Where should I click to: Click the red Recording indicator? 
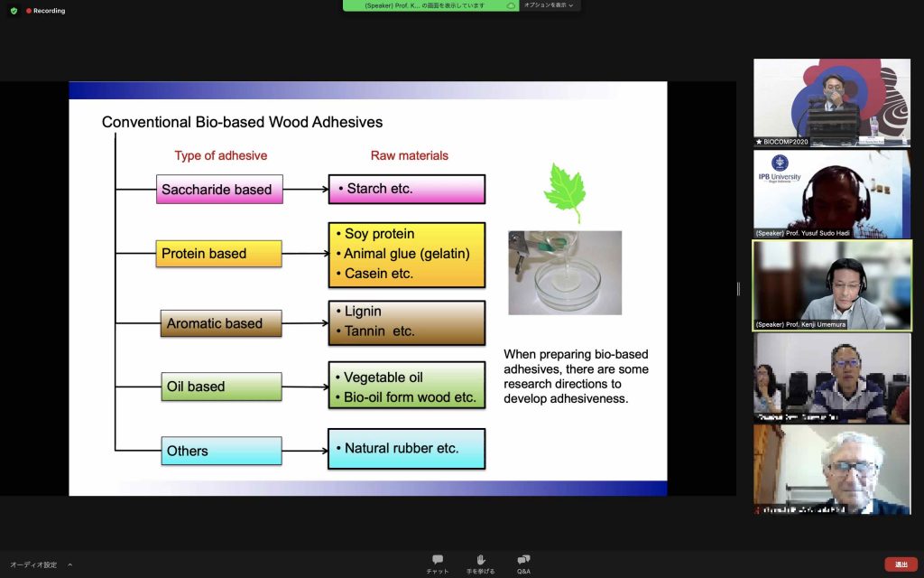coord(45,11)
